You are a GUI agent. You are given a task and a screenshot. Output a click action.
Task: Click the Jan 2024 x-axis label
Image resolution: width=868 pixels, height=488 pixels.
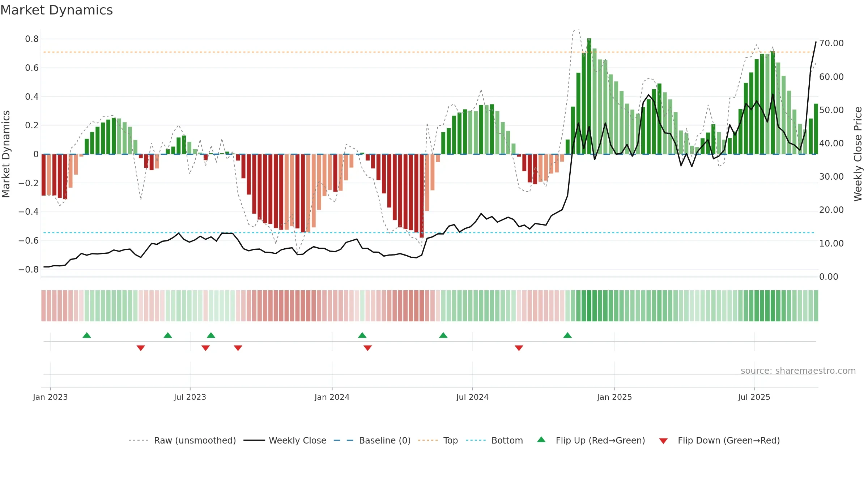point(332,397)
